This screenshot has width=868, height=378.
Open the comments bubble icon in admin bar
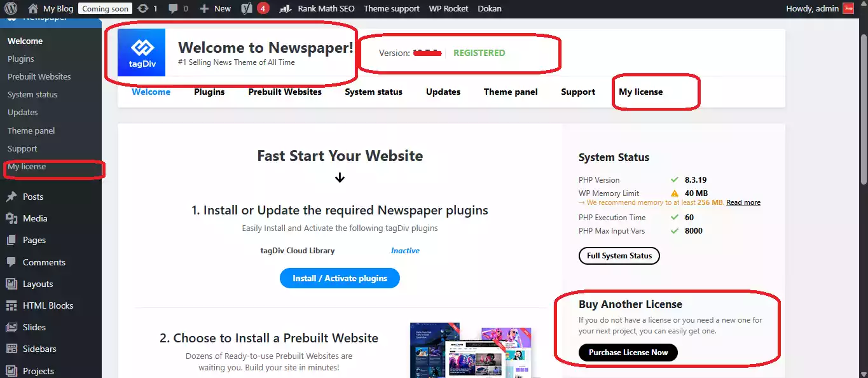[174, 8]
